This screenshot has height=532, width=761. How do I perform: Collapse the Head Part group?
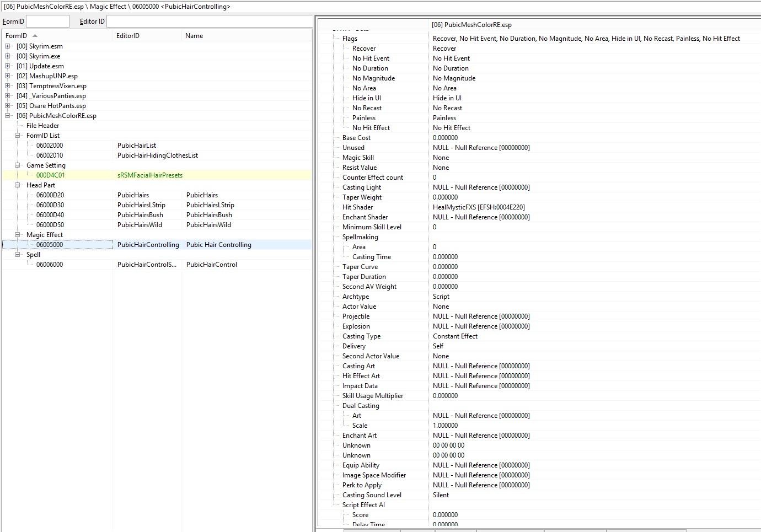(18, 185)
